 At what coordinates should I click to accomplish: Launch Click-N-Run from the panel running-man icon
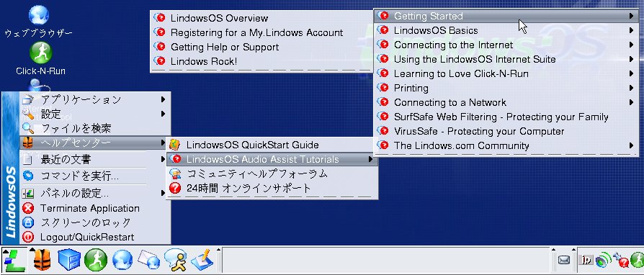click(96, 260)
